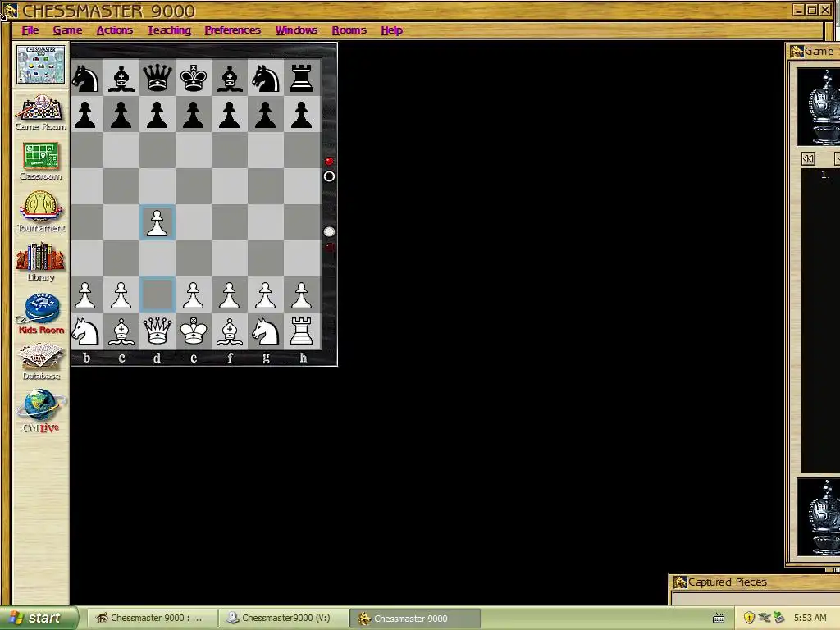Screen dimensions: 840x630
Task: Click the solid white dot beside board
Action: coord(329,231)
